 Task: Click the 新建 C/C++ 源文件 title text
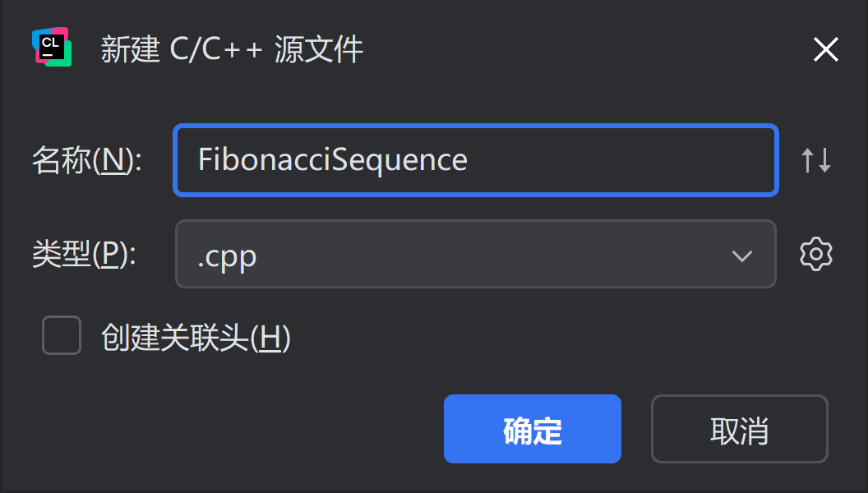tap(231, 48)
